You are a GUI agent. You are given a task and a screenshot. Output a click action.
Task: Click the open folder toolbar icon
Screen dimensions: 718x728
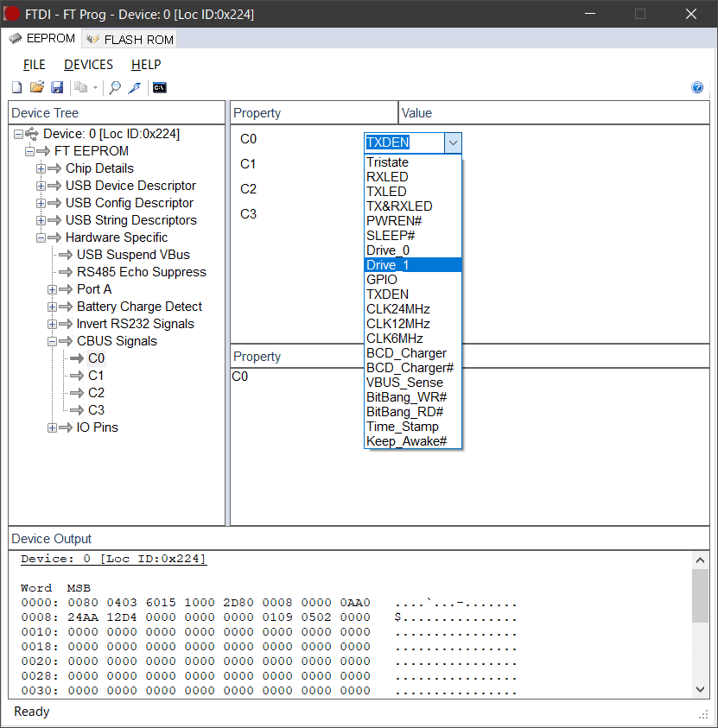tap(37, 87)
